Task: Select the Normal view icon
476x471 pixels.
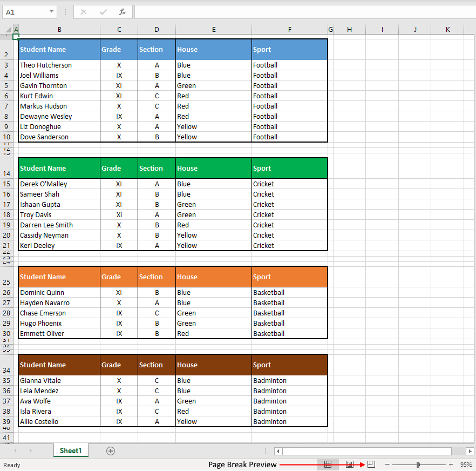Action: pyautogui.click(x=328, y=464)
